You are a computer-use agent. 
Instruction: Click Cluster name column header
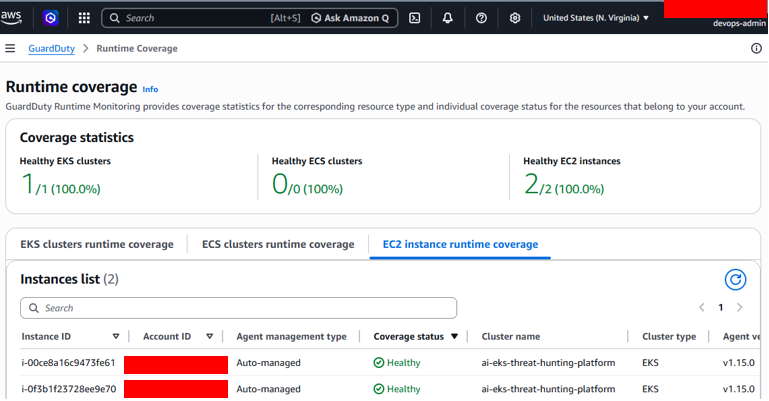coord(511,336)
